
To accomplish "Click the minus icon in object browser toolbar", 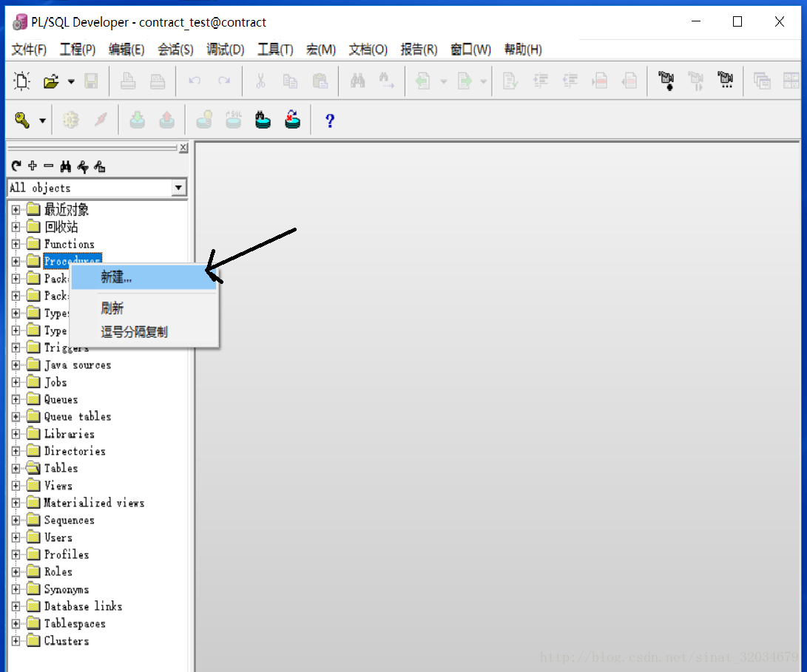I will (49, 166).
